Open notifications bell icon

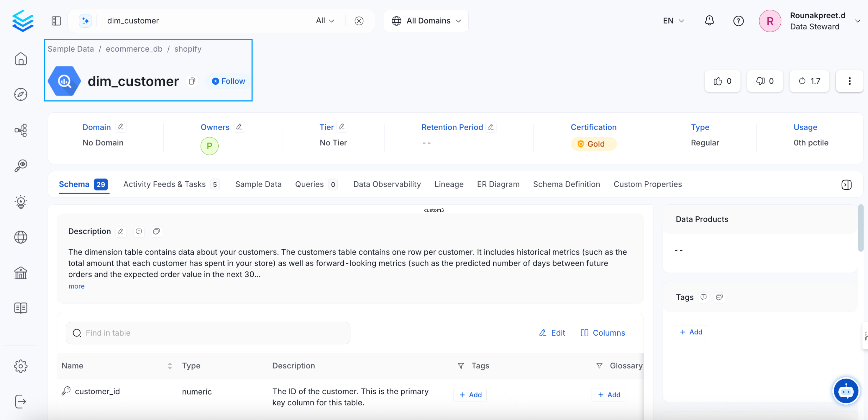[709, 21]
